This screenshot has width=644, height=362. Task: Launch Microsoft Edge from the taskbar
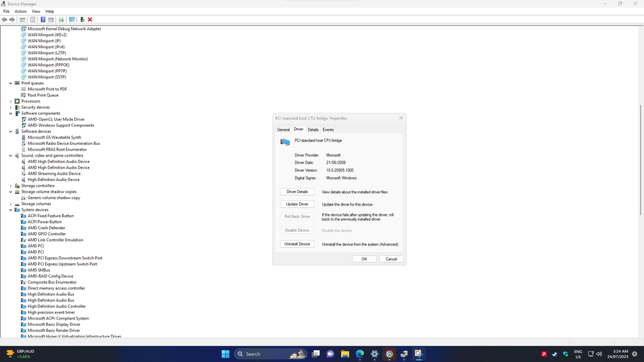click(x=360, y=354)
